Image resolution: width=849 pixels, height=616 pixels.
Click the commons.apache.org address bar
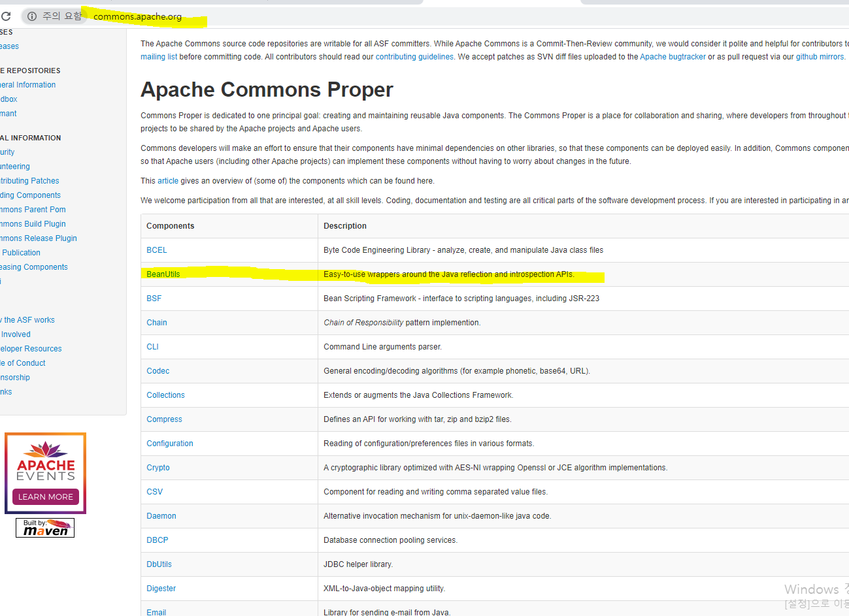[x=137, y=16]
